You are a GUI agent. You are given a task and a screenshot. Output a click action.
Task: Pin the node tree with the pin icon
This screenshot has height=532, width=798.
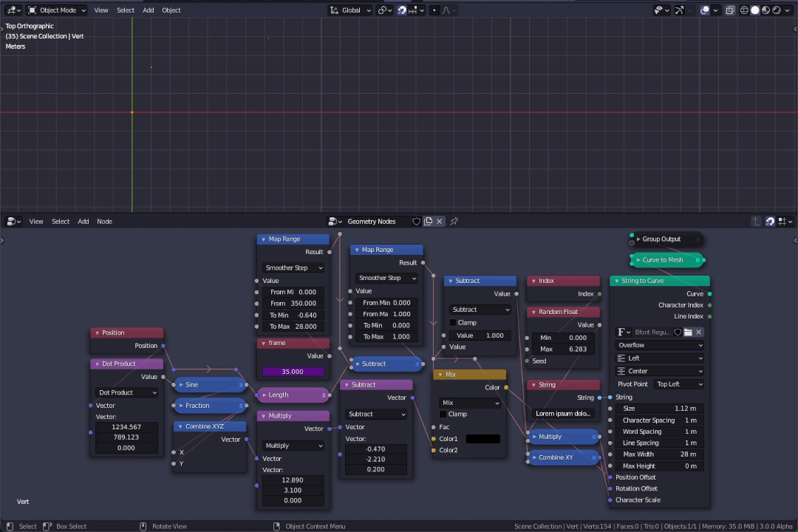[x=454, y=222]
